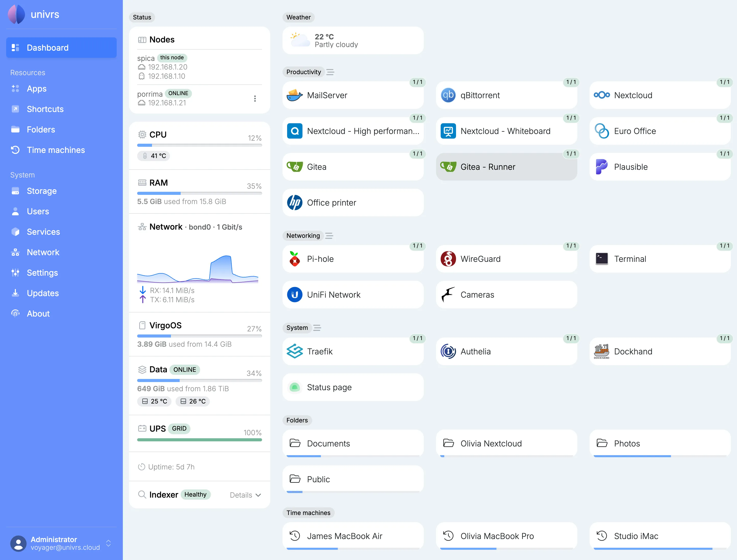
Task: Open the Authelia icon
Action: 448,351
